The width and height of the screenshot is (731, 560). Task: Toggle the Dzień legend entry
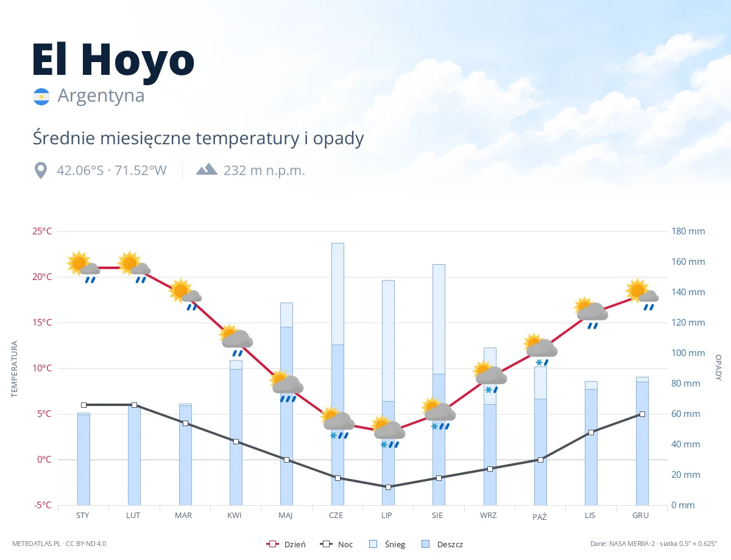[x=286, y=544]
